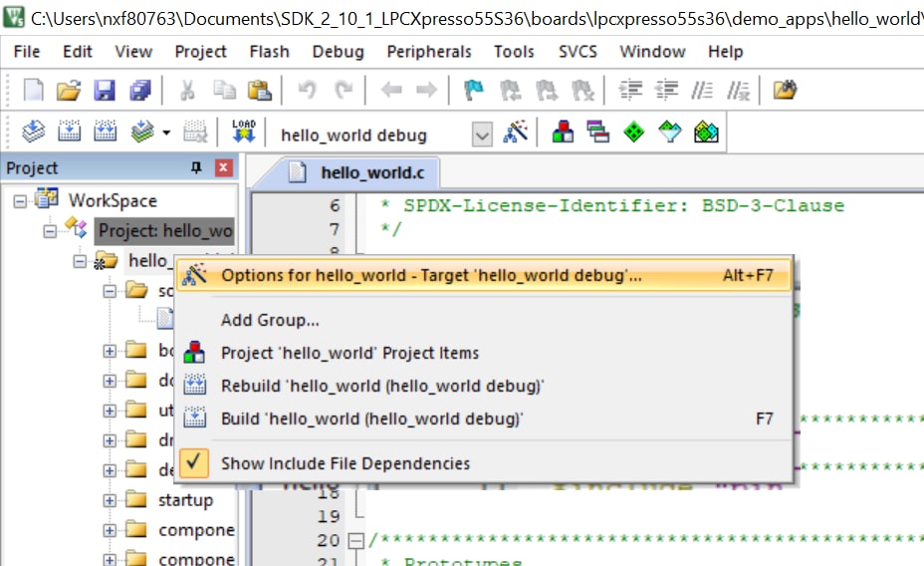Pin the Project panel
Image resolution: width=924 pixels, height=566 pixels.
coord(195,168)
